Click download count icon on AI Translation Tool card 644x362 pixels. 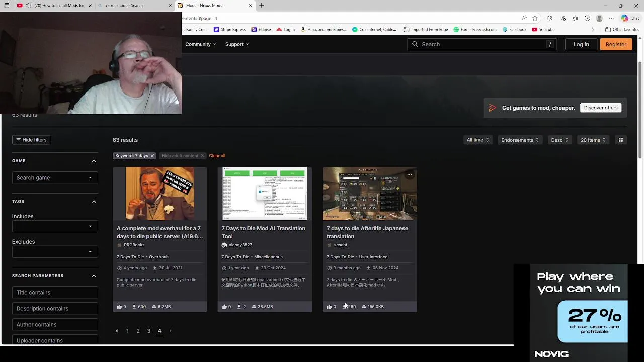pyautogui.click(x=239, y=307)
